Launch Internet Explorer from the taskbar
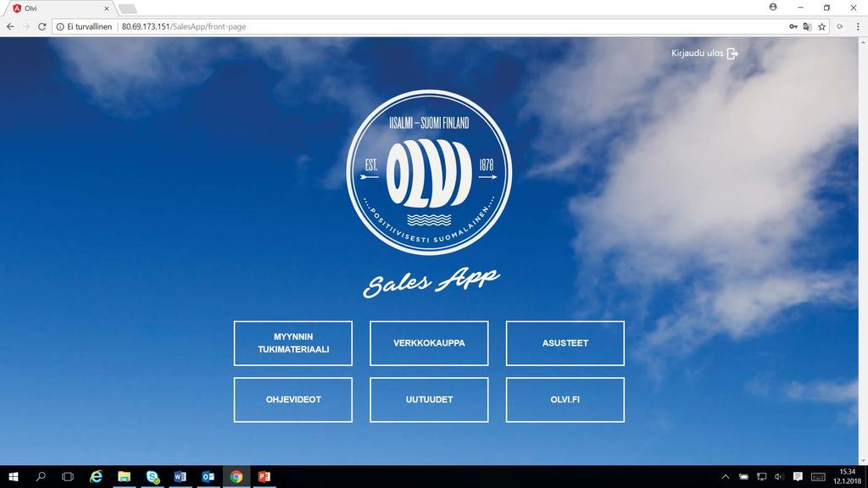This screenshot has width=868, height=488. [x=97, y=476]
